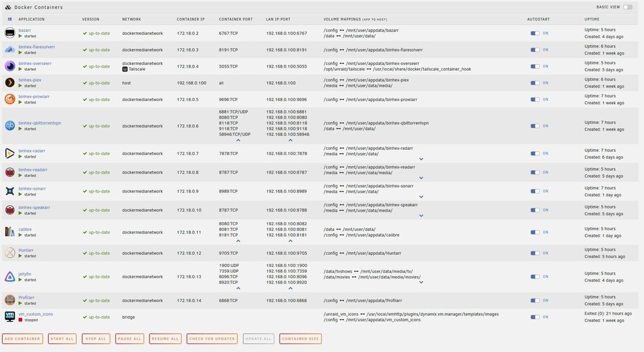Click the binhex-radarr container icon
Image resolution: width=644 pixels, height=352 pixels.
[10, 153]
